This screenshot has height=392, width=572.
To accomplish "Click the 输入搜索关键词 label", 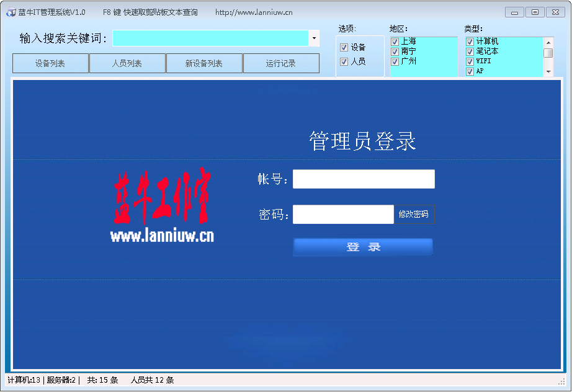I will pos(63,38).
